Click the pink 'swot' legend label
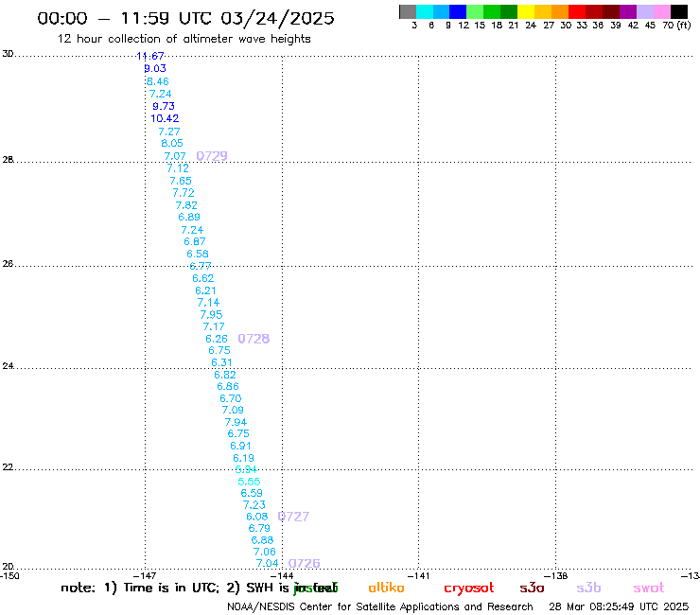 point(649,589)
